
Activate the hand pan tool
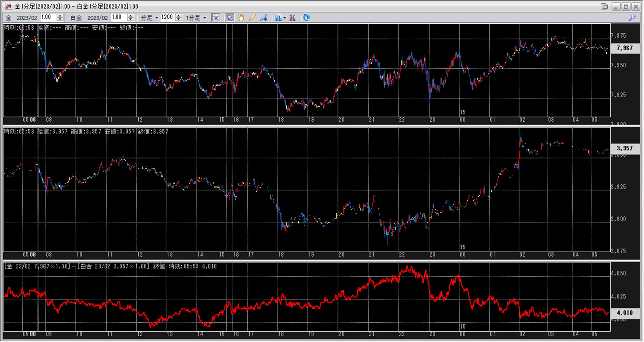pos(241,18)
